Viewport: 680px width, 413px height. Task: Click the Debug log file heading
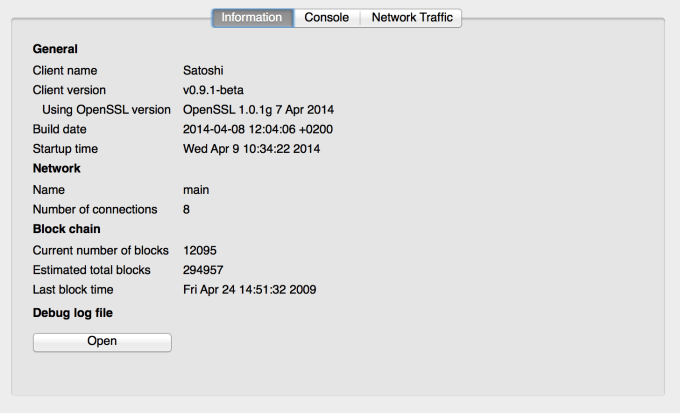[74, 313]
